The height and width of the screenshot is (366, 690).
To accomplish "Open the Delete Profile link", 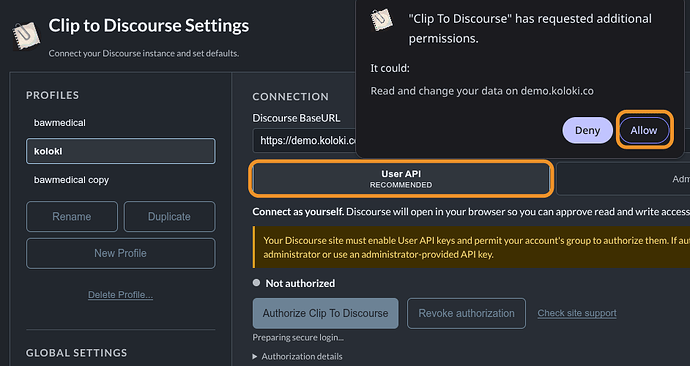I will tap(121, 295).
